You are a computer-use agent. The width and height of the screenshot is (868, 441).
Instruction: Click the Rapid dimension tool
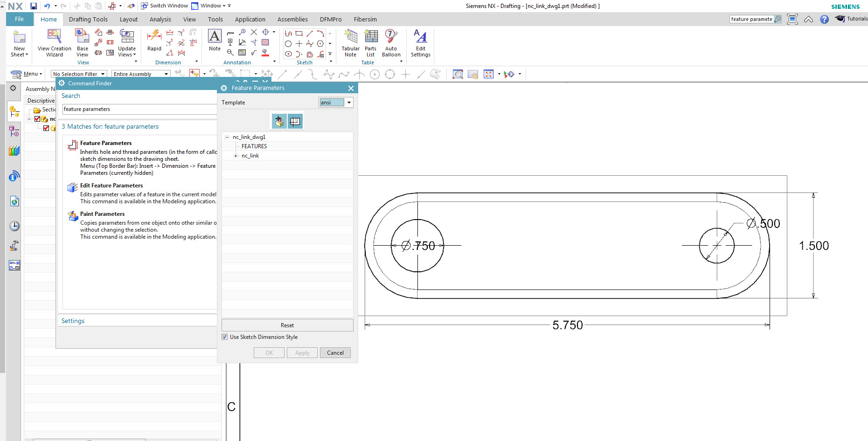[154, 42]
